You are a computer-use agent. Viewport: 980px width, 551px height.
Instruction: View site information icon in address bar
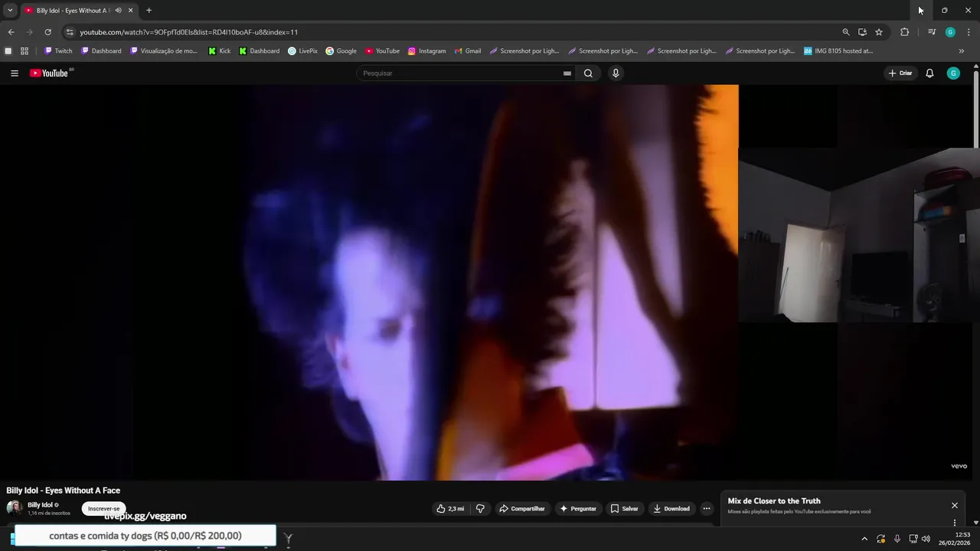point(70,32)
